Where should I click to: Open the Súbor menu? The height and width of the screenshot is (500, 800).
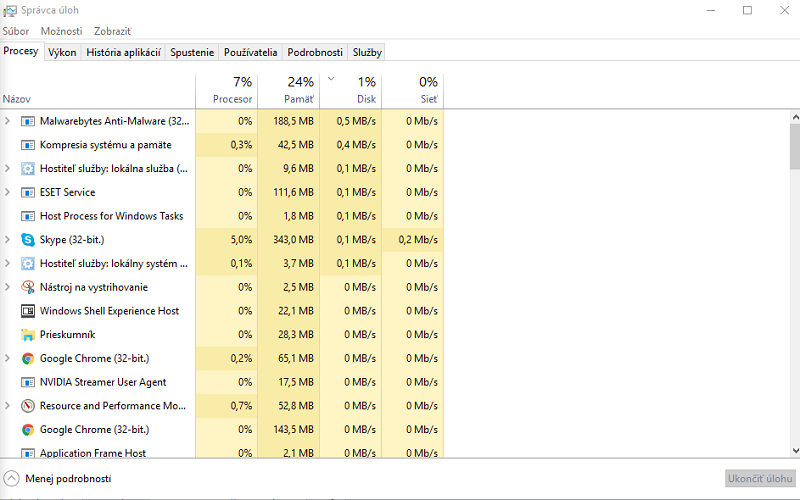16,32
